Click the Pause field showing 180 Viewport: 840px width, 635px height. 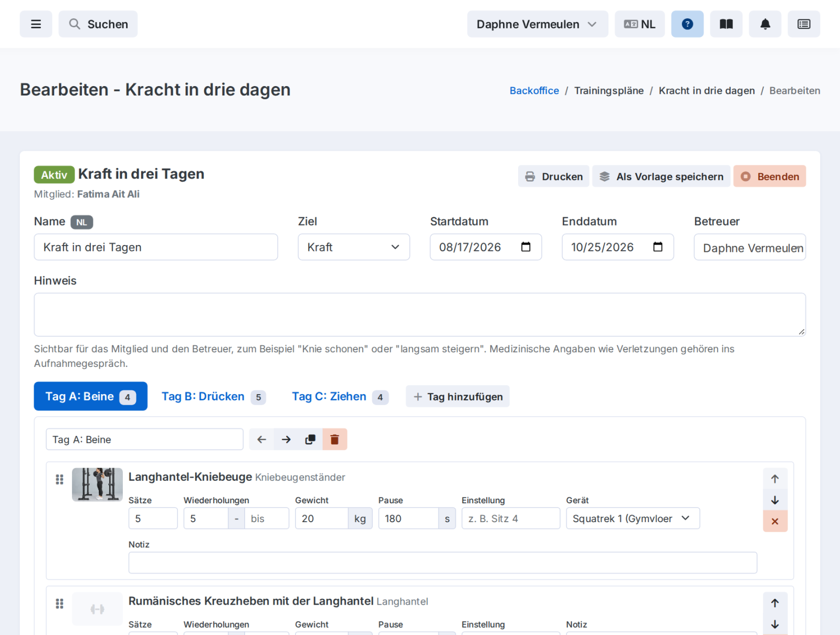click(x=408, y=518)
